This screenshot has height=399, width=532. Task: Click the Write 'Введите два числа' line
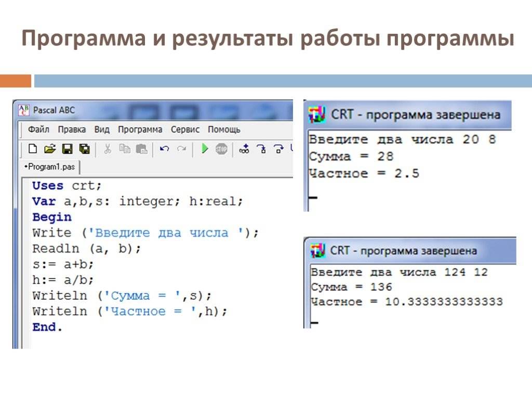coord(145,233)
